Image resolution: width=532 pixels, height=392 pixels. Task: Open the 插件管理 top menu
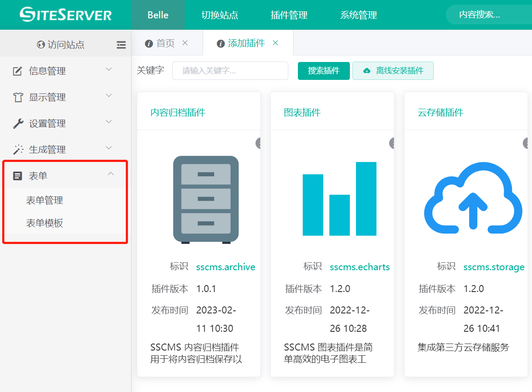(x=289, y=15)
